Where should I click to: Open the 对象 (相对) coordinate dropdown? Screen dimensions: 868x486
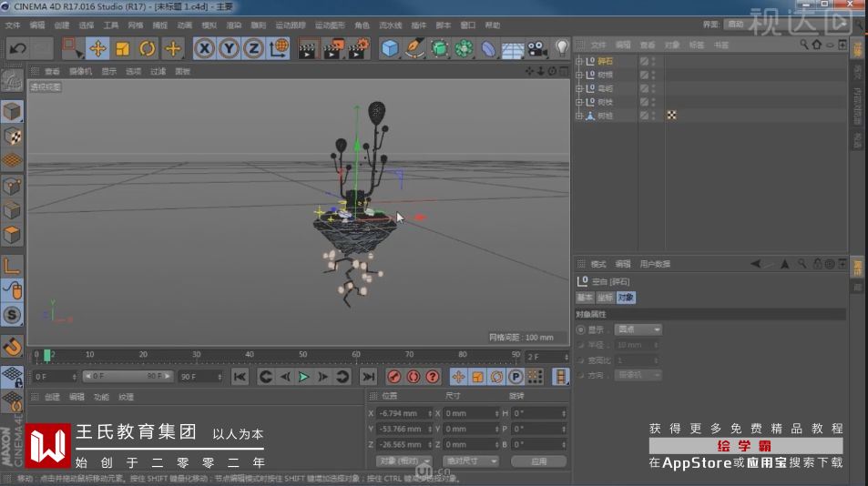click(x=403, y=461)
